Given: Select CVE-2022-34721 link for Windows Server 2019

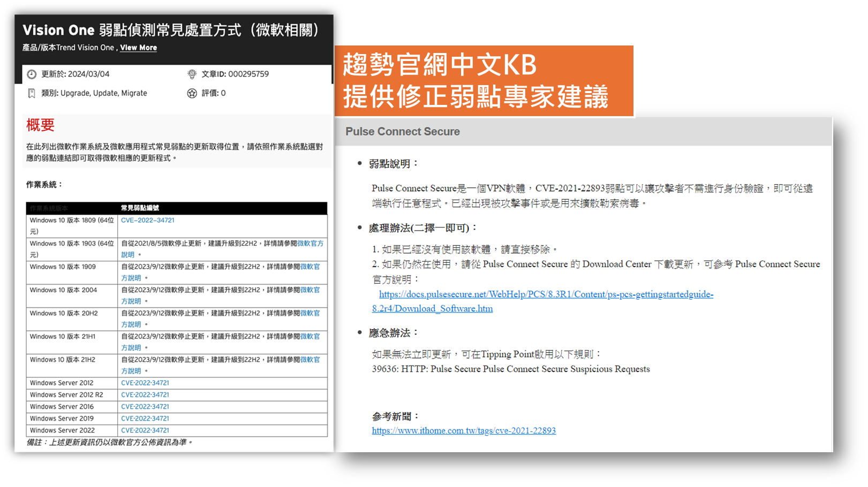Looking at the screenshot, I should pyautogui.click(x=145, y=418).
